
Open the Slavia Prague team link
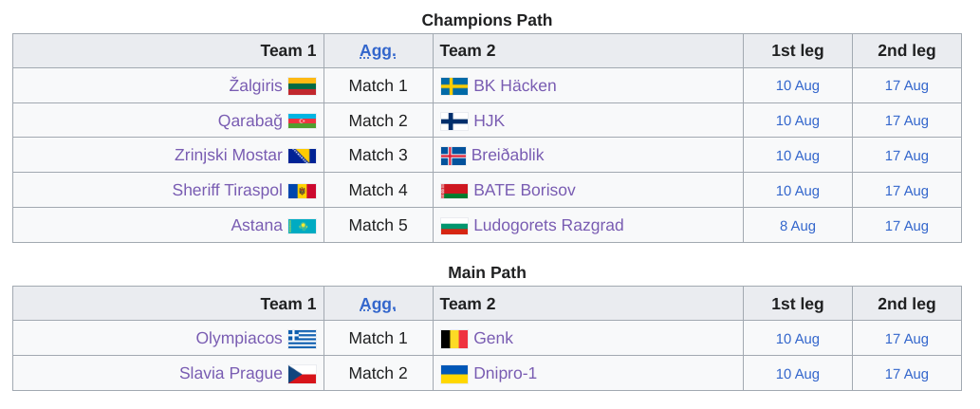point(231,373)
